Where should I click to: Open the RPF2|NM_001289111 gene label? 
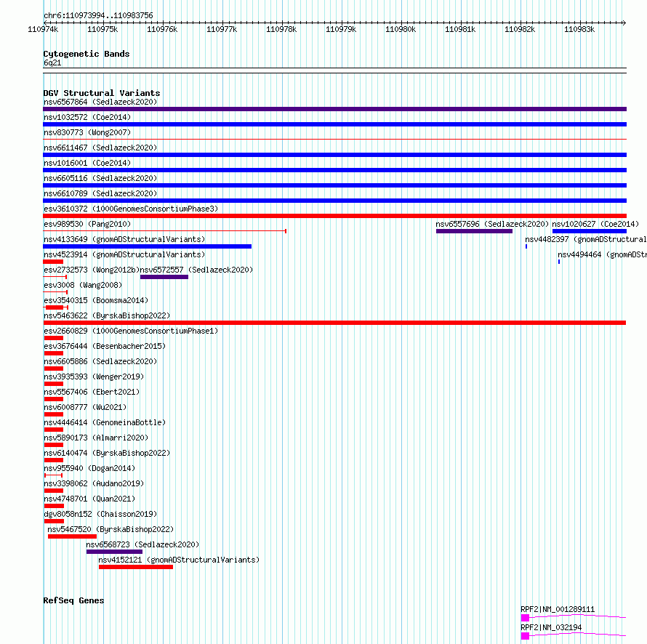pos(558,609)
